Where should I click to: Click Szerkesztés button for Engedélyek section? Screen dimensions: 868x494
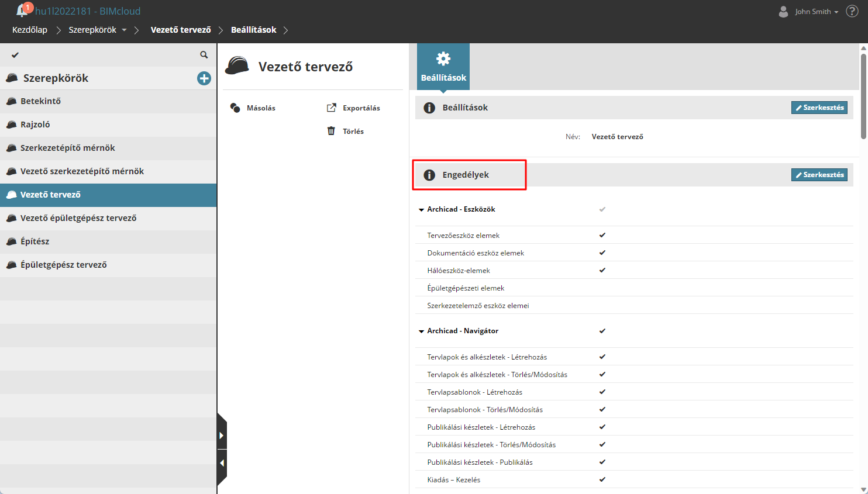(819, 175)
